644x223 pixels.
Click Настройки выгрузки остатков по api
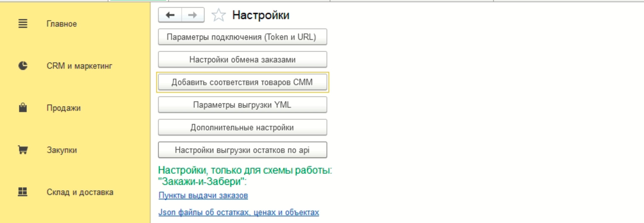point(243,150)
